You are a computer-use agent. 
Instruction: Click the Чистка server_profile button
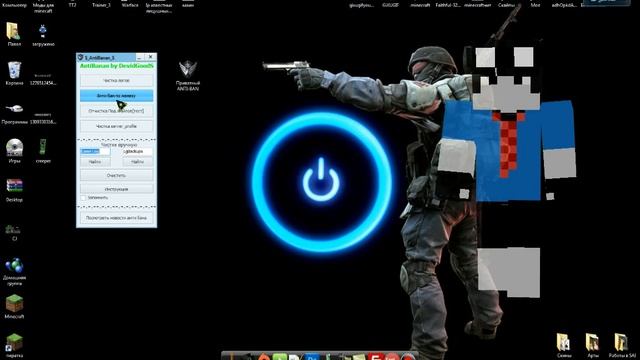[116, 126]
